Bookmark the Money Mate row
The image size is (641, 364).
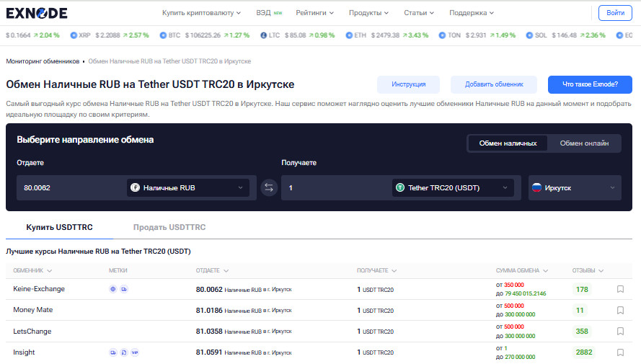pyautogui.click(x=620, y=310)
